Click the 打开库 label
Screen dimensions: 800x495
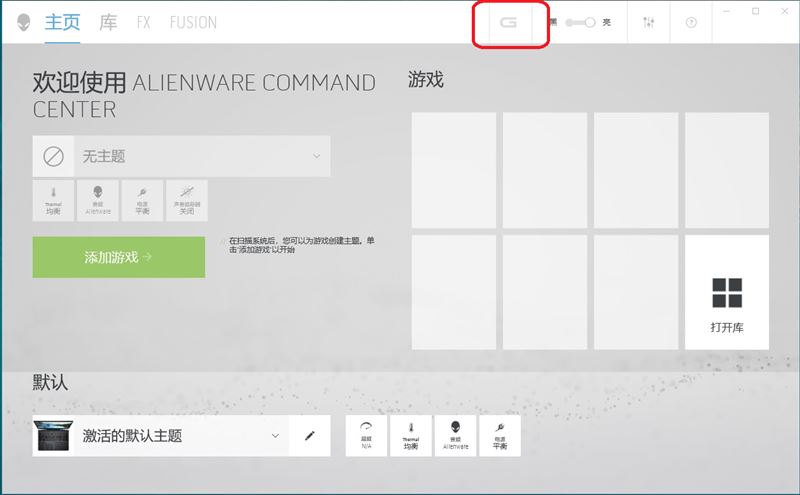pos(727,327)
